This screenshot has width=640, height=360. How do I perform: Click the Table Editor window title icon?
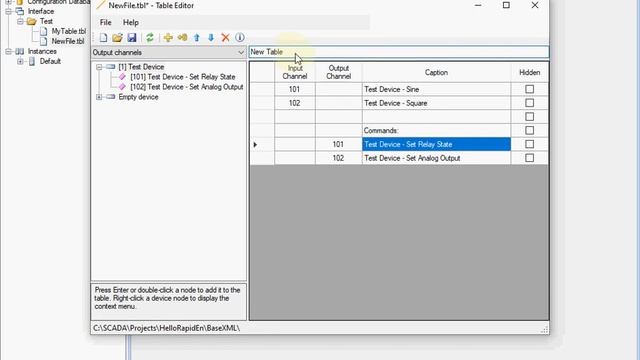[100, 5]
